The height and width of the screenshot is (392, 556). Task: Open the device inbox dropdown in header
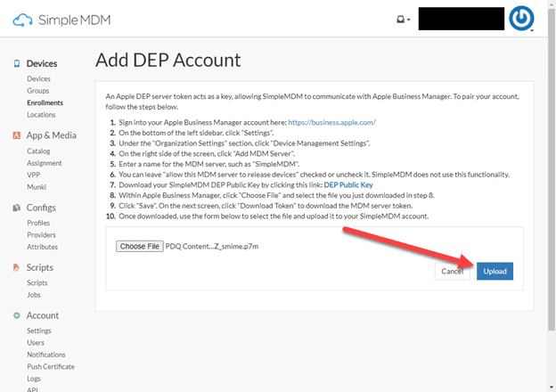[x=403, y=19]
